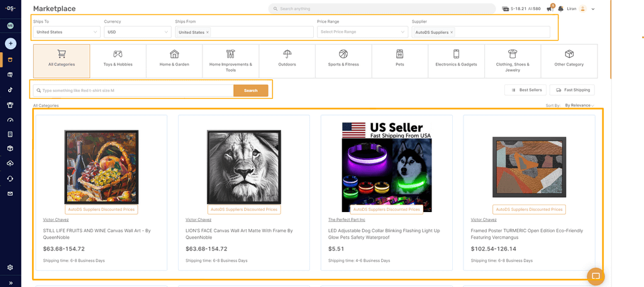
Task: Click the Liran user avatar
Action: coord(582,9)
